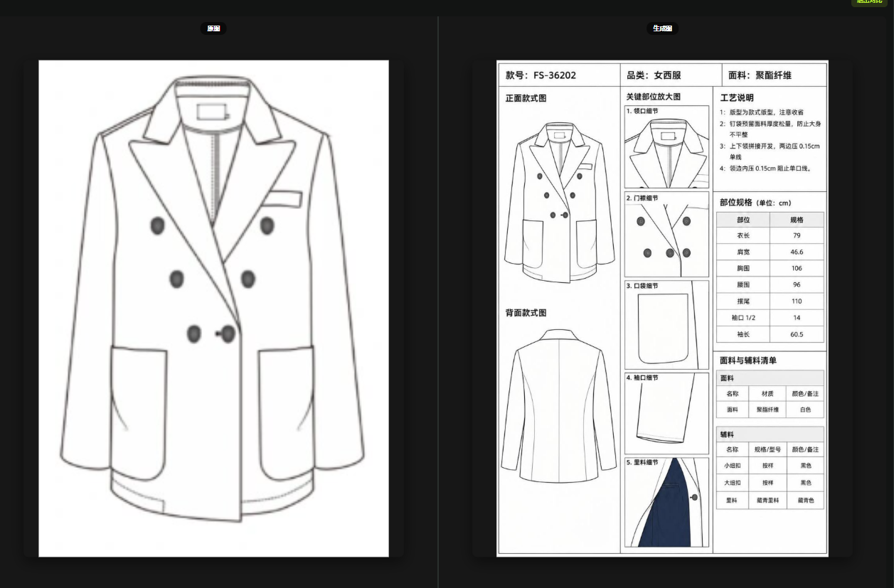The width and height of the screenshot is (894, 588).
Task: Click the 领口细节 collar detail thumbnail
Action: pos(667,147)
